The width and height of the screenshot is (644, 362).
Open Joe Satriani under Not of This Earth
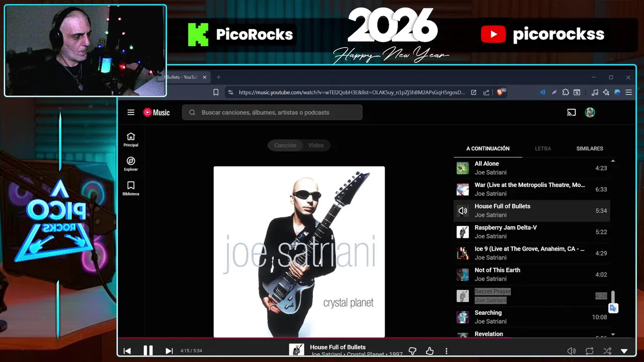click(491, 279)
